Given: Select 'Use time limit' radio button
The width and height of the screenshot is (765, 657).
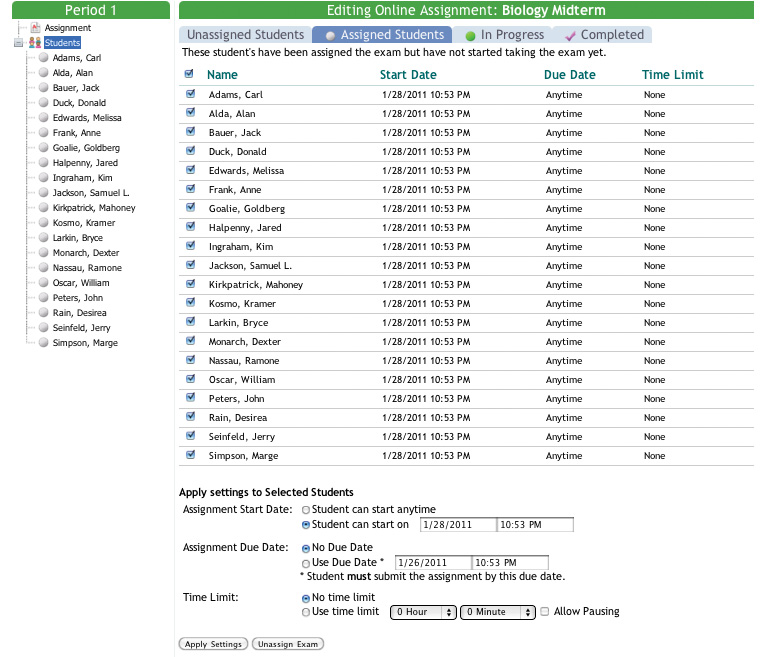Looking at the screenshot, I should 306,612.
